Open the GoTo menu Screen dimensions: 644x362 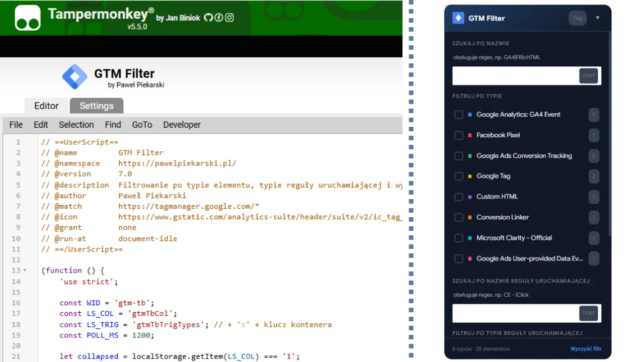[142, 125]
